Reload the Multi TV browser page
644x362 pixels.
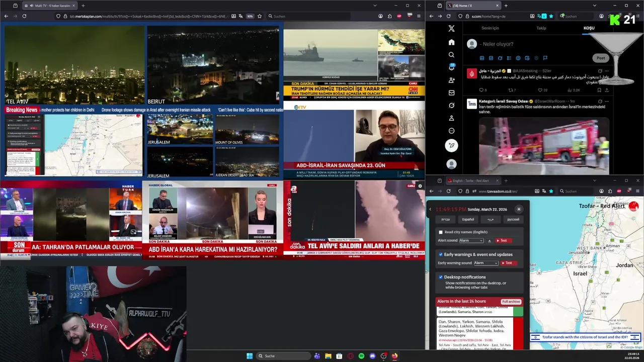point(24,16)
